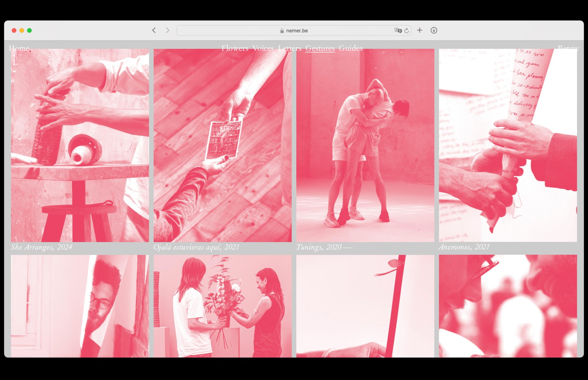Open the downloads icon
This screenshot has height=380, width=588.
coord(434,30)
